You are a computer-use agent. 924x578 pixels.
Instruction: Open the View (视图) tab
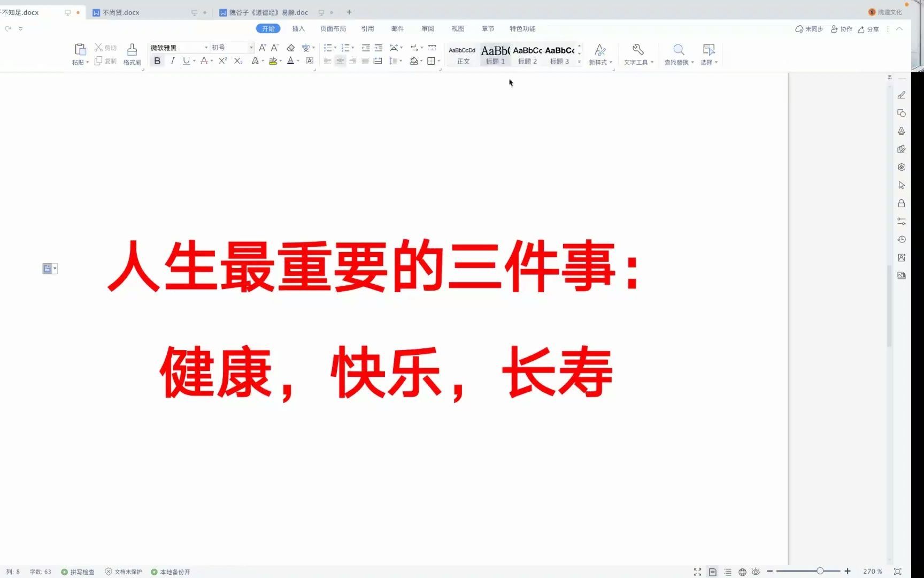[x=458, y=28]
